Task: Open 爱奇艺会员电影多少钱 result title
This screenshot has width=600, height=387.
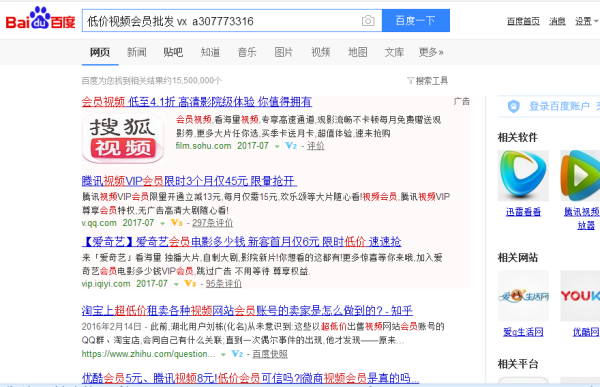Action: click(x=241, y=242)
